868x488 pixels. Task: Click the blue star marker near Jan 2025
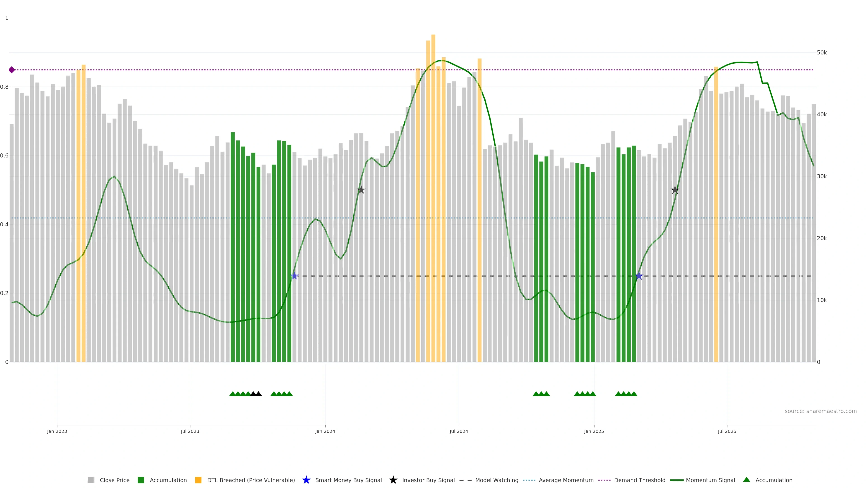pyautogui.click(x=639, y=276)
